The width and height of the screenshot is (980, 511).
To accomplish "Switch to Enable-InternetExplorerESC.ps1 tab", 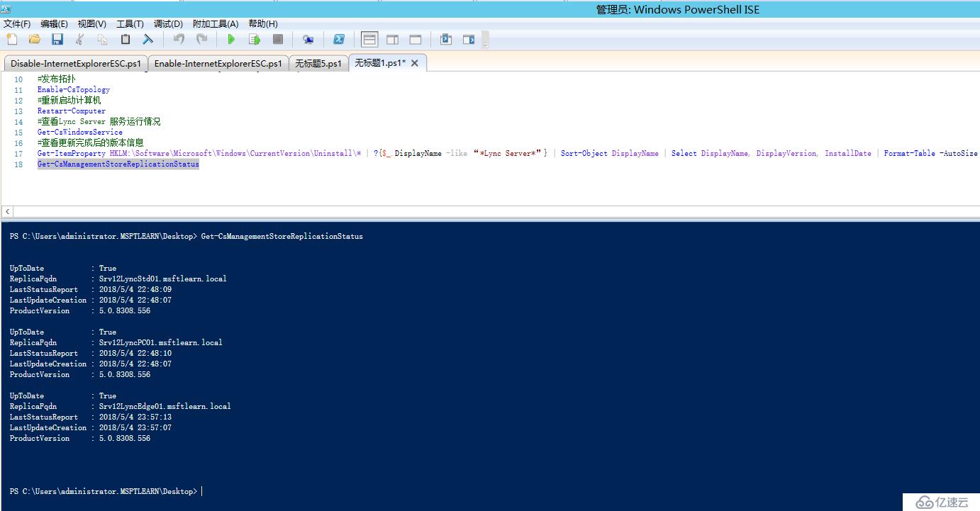I will point(218,64).
